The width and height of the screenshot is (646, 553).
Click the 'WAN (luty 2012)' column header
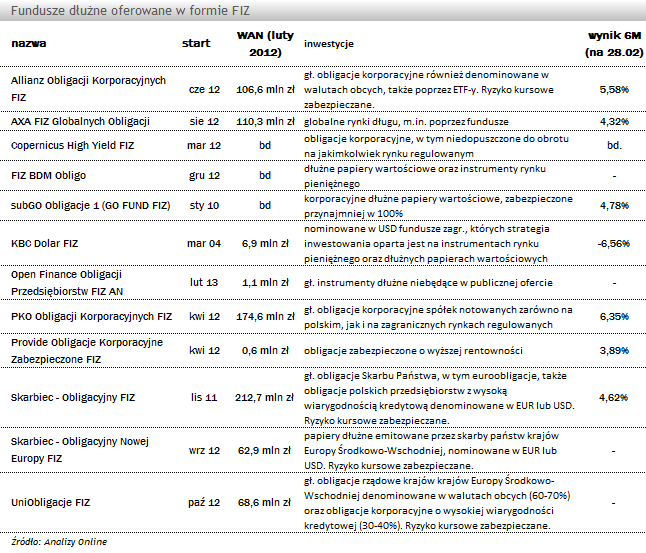click(265, 44)
